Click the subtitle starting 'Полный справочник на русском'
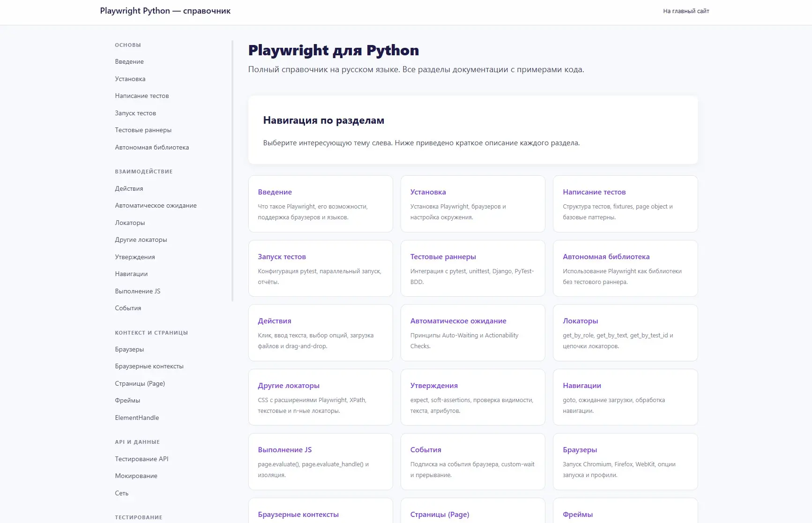Viewport: 812px width, 523px height. 416,69
